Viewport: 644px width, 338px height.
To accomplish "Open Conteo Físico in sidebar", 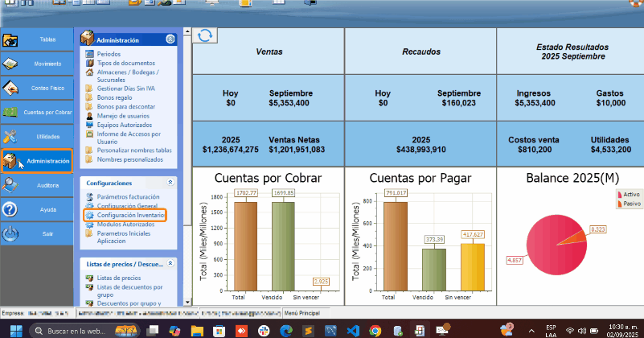I will pyautogui.click(x=37, y=89).
